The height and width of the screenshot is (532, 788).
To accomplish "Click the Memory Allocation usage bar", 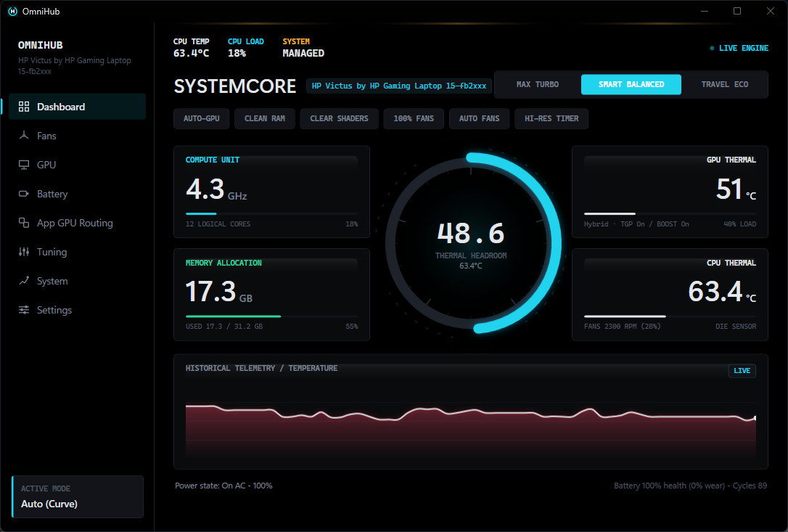I will coord(272,316).
